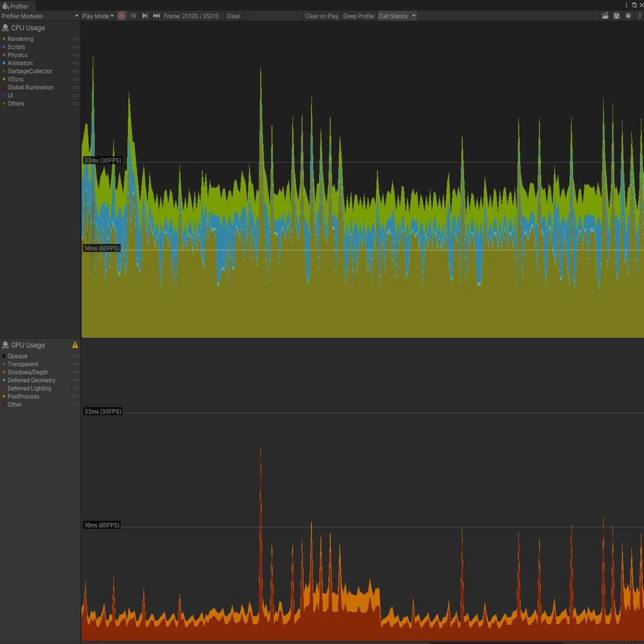The width and height of the screenshot is (644, 644).
Task: Click the load profiler data icon
Action: (605, 16)
